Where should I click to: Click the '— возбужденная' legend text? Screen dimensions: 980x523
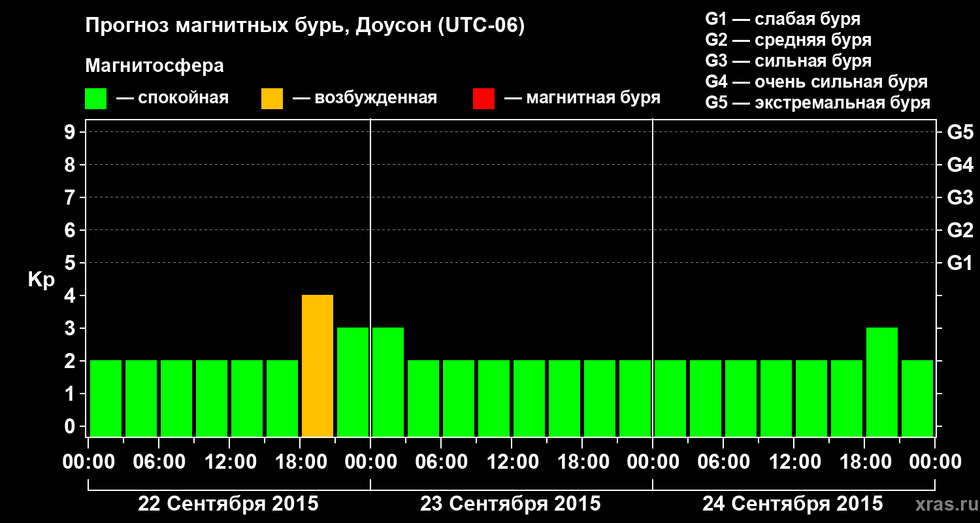click(x=365, y=99)
